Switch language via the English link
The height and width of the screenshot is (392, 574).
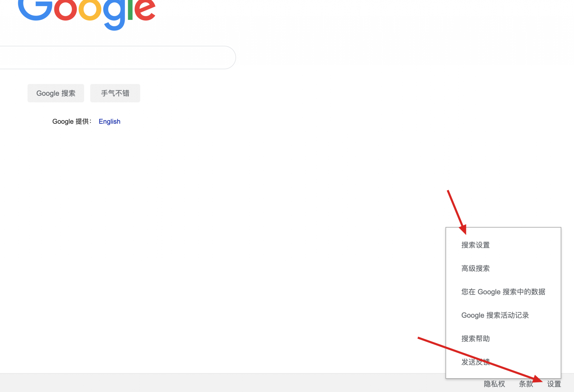tap(110, 122)
